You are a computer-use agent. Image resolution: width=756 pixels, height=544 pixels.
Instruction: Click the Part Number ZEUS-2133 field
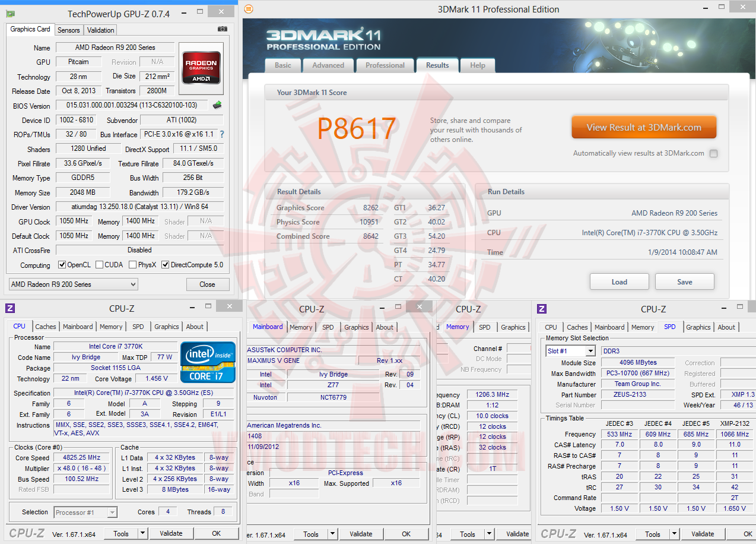[638, 394]
